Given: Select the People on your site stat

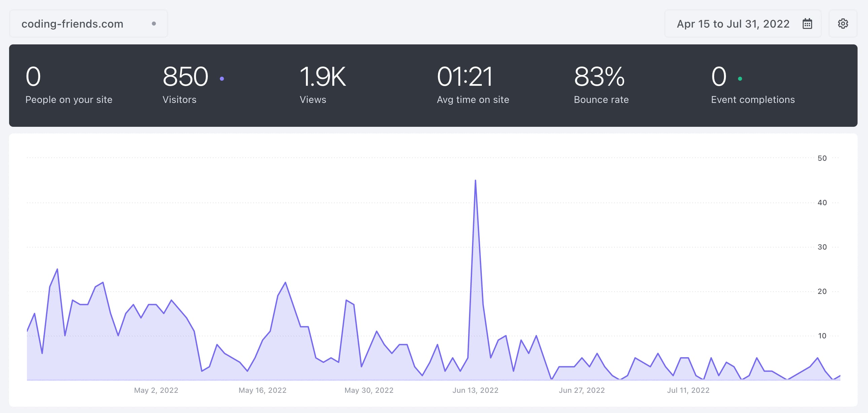Looking at the screenshot, I should (69, 85).
